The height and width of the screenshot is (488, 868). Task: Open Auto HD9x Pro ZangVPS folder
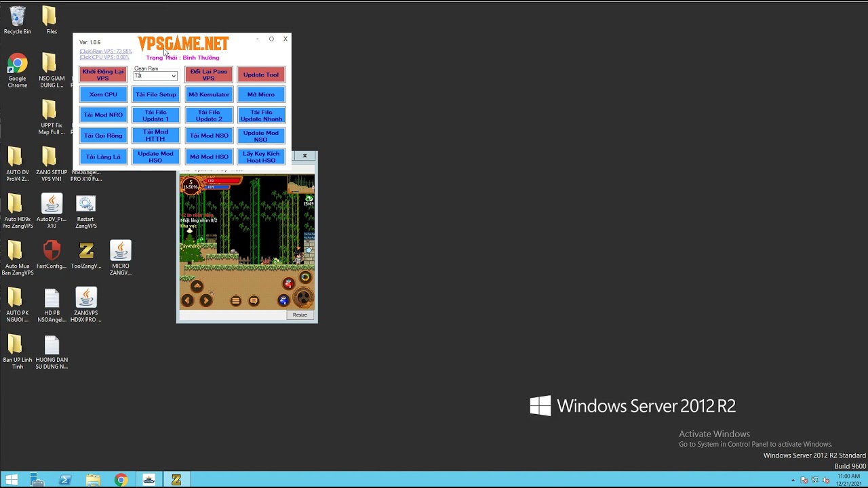[x=18, y=211]
